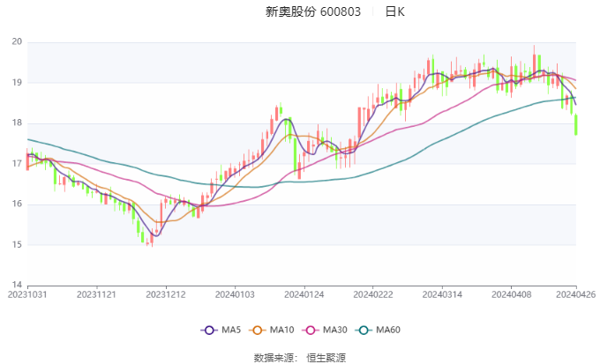Image resolution: width=600 pixels, height=364 pixels.
Task: Click x-axis date label 20231031
Action: [x=27, y=294]
